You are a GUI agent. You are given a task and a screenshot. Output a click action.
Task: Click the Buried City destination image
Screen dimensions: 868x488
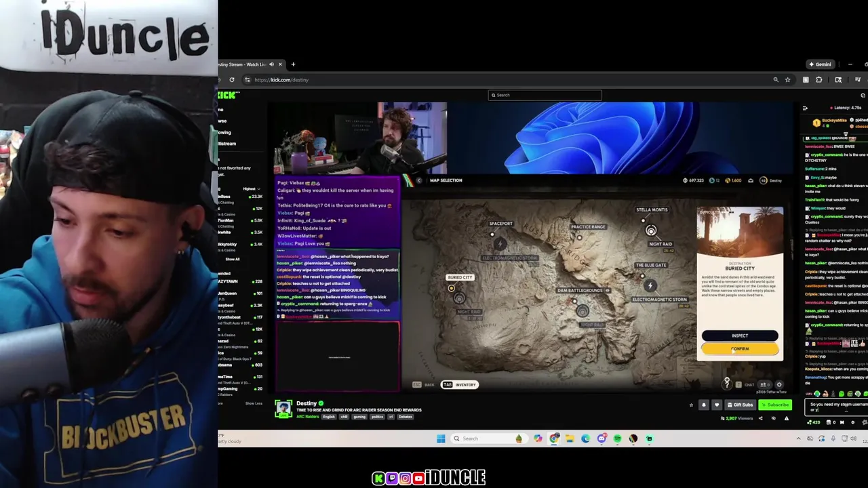[x=740, y=232]
